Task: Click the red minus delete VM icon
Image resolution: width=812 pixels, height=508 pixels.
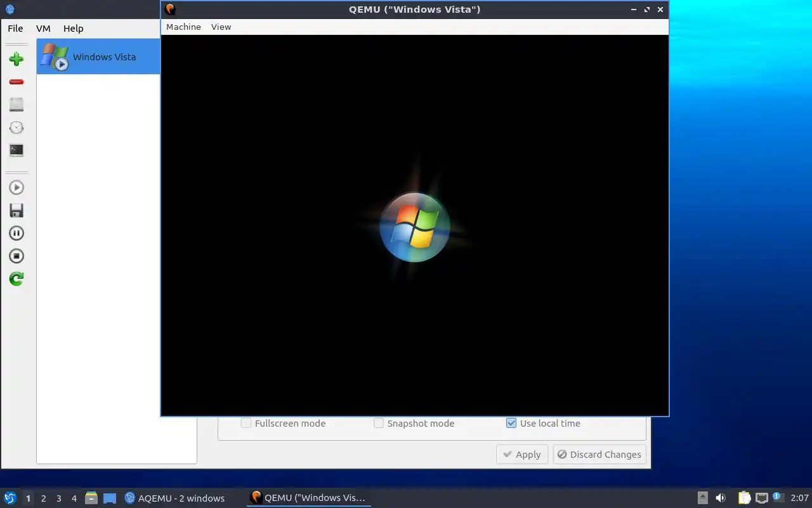Action: pyautogui.click(x=16, y=82)
